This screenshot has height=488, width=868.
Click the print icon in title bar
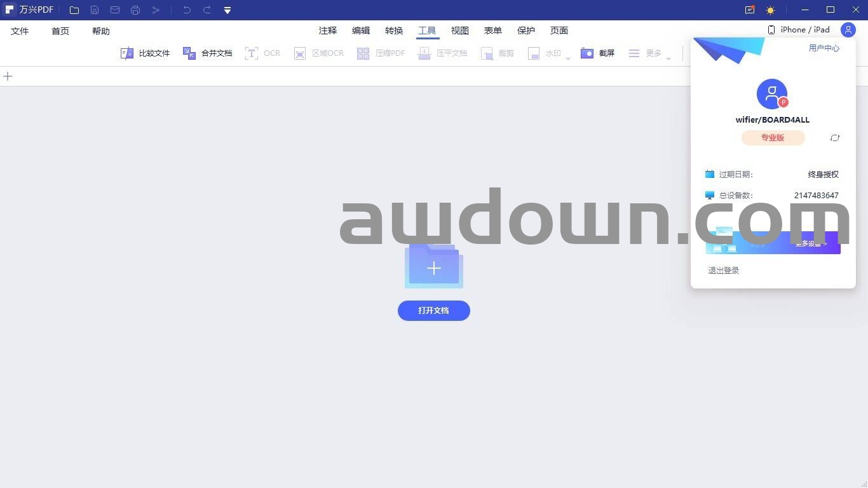(x=135, y=10)
